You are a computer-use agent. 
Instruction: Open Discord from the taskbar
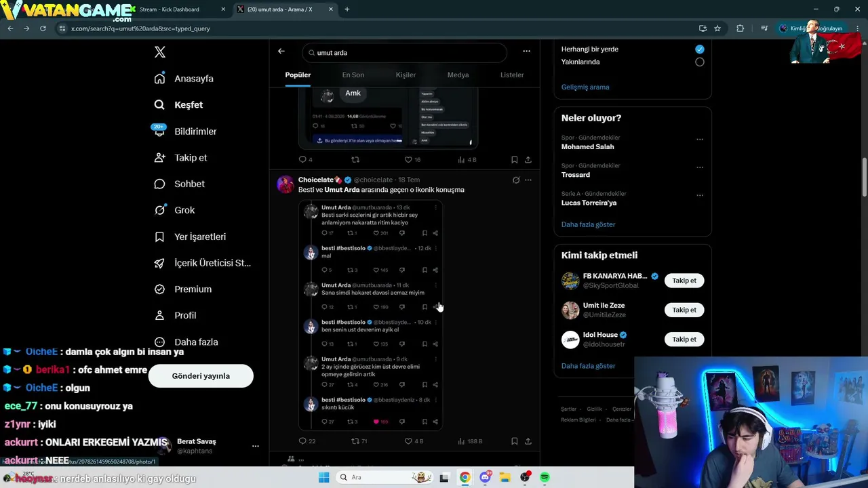485,477
